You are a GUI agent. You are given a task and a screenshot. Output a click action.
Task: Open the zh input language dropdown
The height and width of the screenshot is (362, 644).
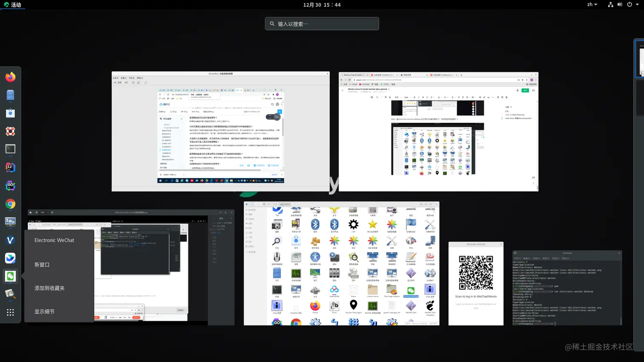coord(592,5)
